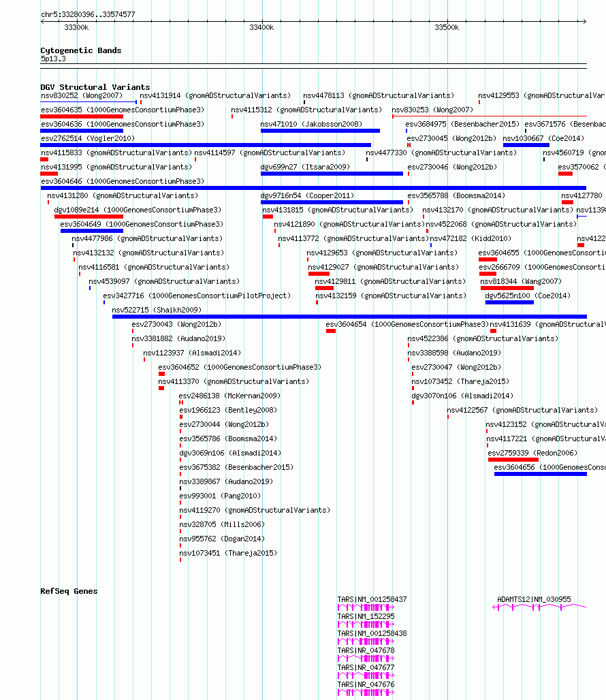Open the nsv1073452 (Thareja2015) label
The height and width of the screenshot is (700, 606).
(x=460, y=381)
